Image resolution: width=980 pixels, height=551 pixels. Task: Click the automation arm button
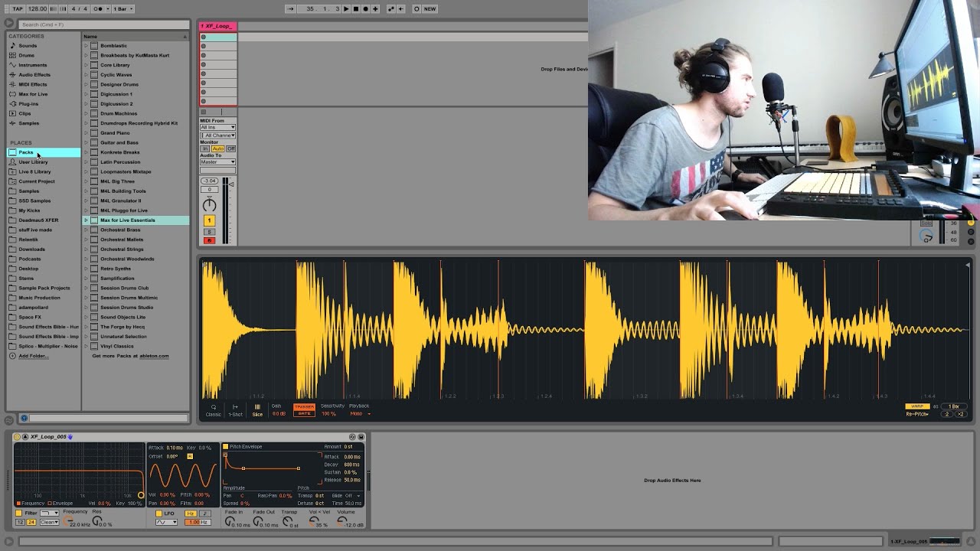coord(390,8)
